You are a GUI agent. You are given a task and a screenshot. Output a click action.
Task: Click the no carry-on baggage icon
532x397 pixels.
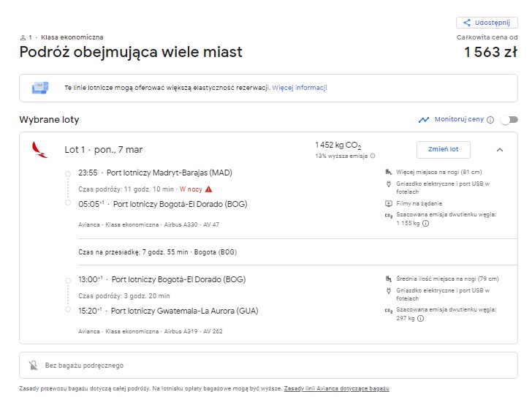pos(34,366)
